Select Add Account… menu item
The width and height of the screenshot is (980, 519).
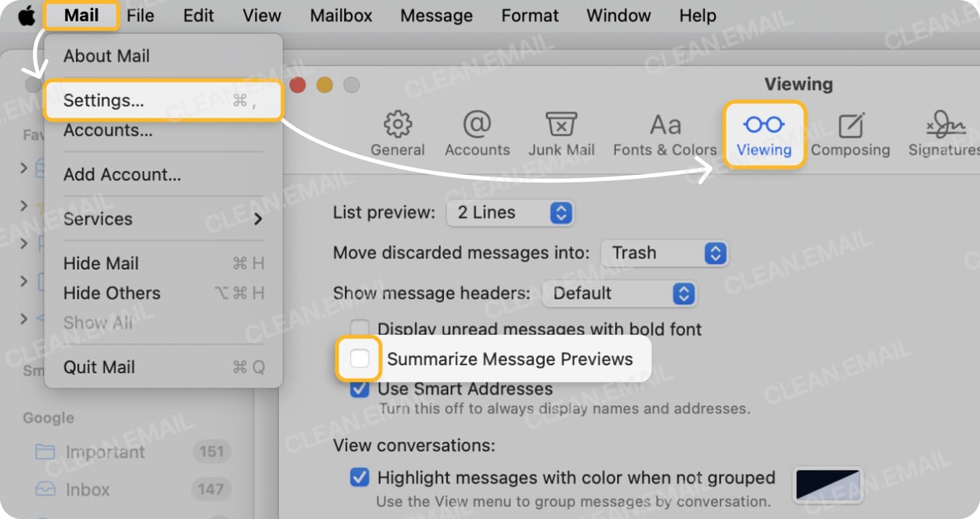(122, 174)
